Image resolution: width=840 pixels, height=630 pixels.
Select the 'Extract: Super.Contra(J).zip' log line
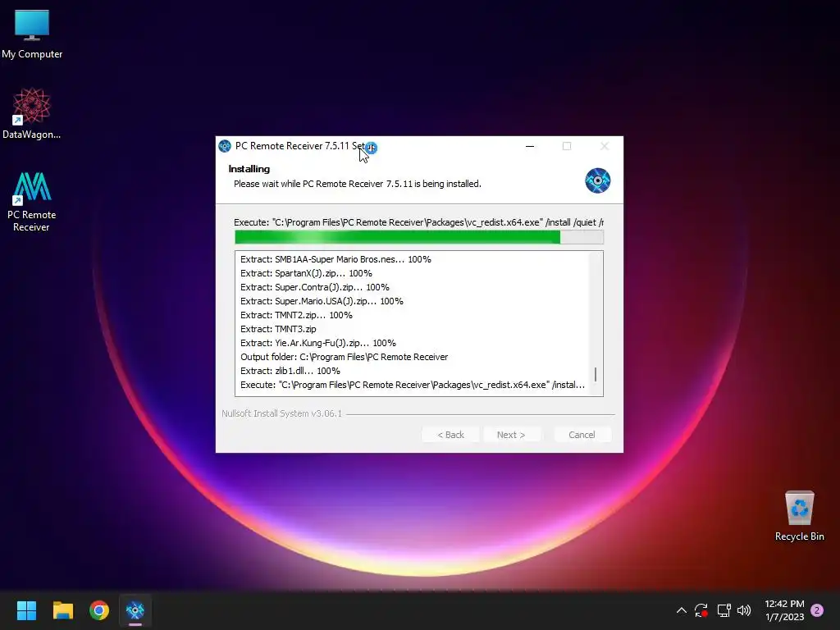coord(315,287)
